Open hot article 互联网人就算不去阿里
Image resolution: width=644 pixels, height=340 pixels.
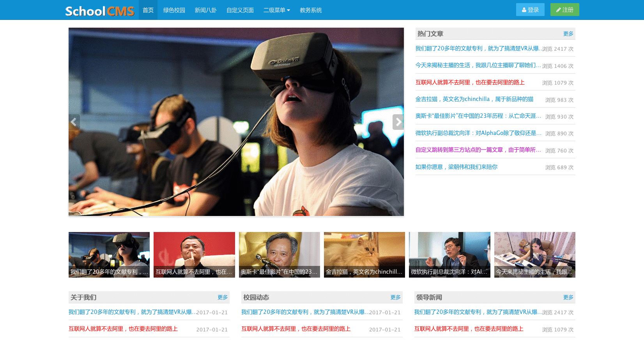[x=470, y=82]
